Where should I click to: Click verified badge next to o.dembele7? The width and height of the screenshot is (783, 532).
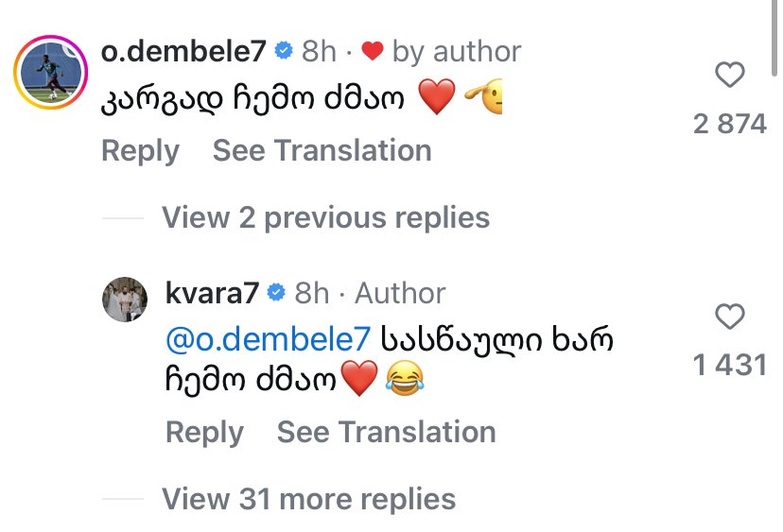click(x=282, y=51)
